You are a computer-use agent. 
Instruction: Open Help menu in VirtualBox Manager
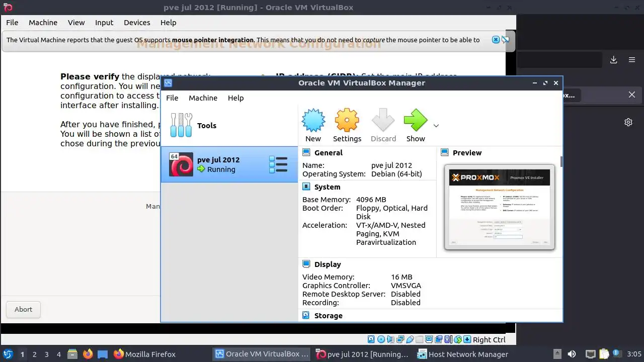(235, 98)
